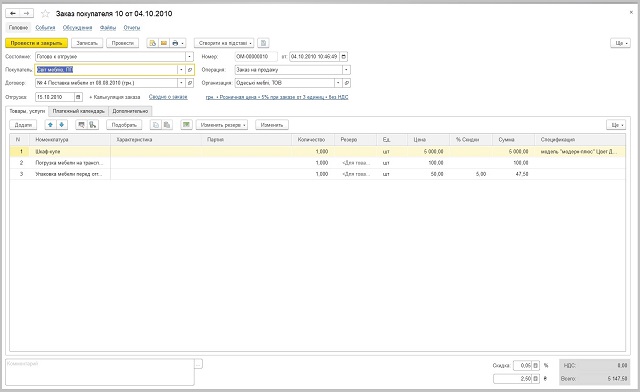The height and width of the screenshot is (392, 640).
Task: Click the green spreadsheet icon in the table toolbar
Action: tap(187, 125)
